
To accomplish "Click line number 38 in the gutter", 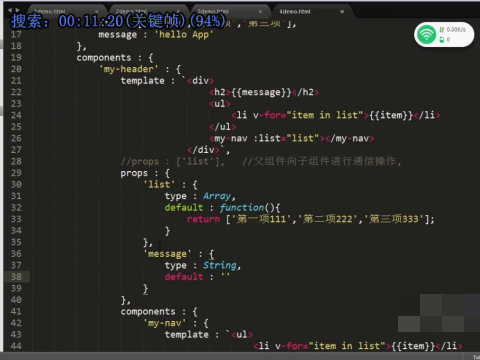I will coord(16,277).
